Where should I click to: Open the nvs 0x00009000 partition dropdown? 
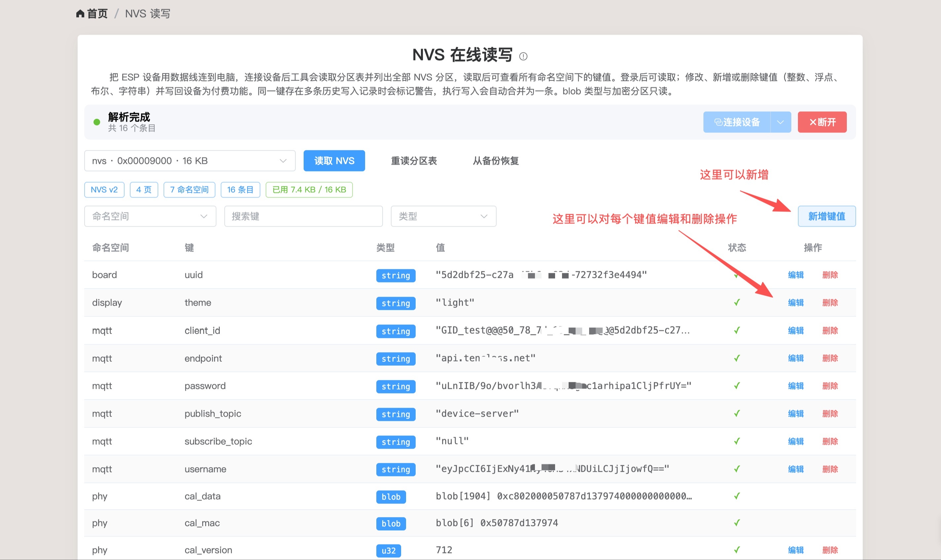coord(190,161)
